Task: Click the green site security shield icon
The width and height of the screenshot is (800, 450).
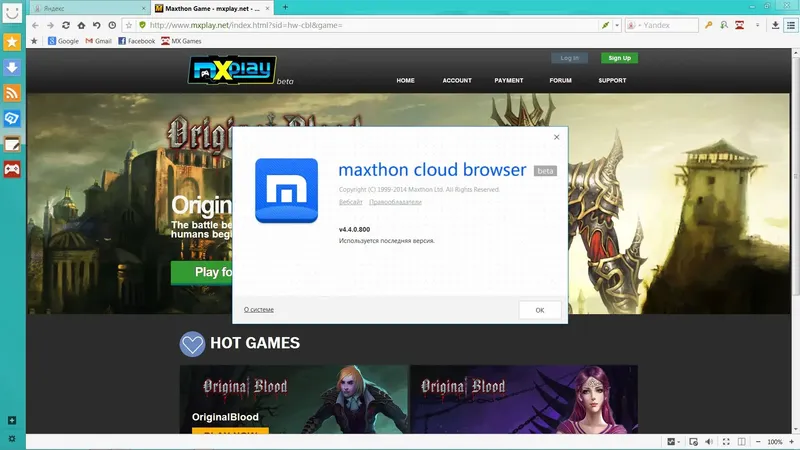Action: (x=142, y=25)
